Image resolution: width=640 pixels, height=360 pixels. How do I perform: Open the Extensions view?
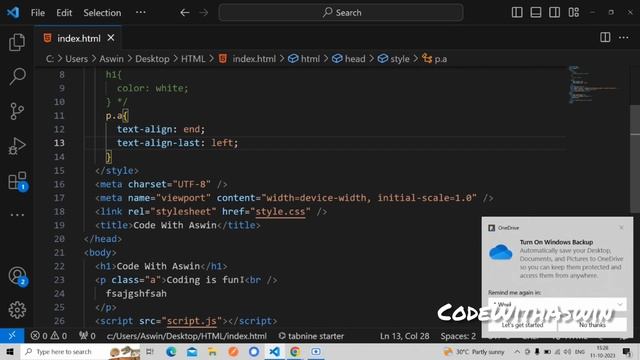pyautogui.click(x=17, y=181)
